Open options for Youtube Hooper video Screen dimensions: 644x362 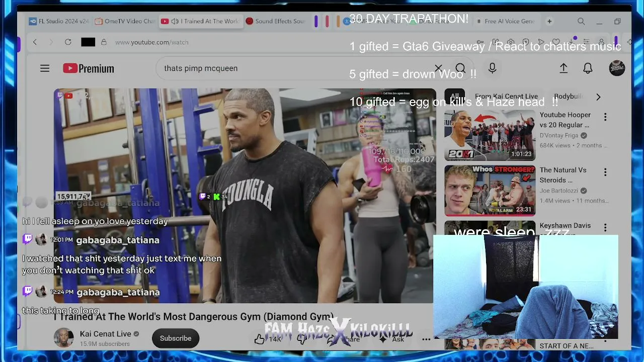pyautogui.click(x=605, y=117)
